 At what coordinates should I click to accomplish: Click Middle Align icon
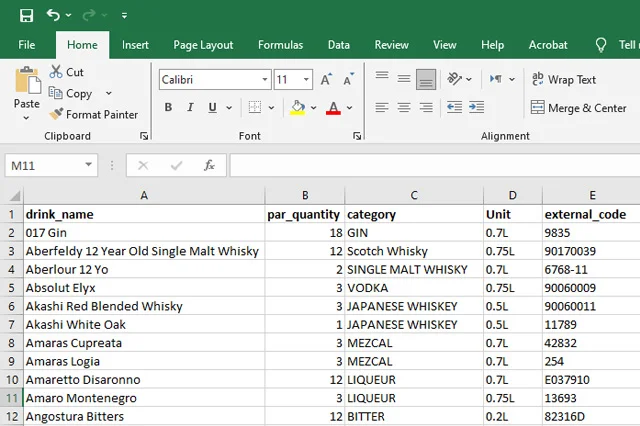click(x=404, y=78)
